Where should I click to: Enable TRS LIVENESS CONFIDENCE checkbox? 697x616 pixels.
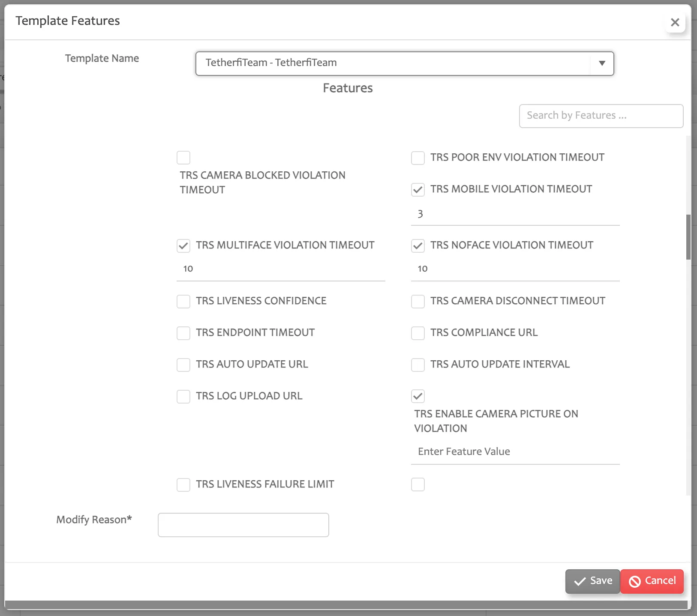coord(183,301)
